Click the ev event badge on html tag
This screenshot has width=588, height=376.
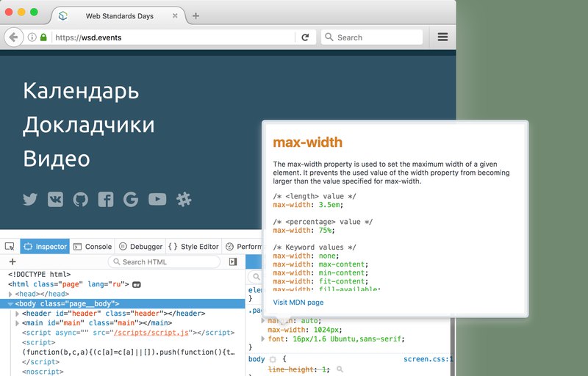click(x=137, y=285)
